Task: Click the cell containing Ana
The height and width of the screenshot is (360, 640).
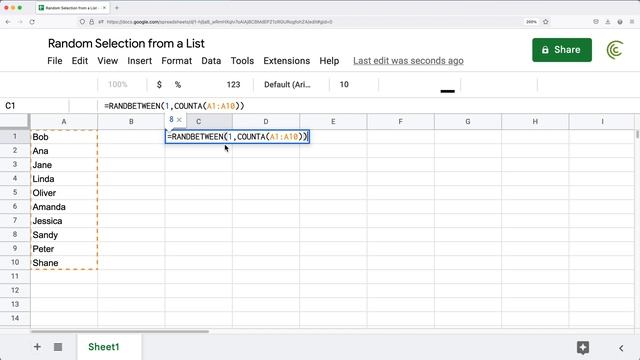Action: pos(64,151)
